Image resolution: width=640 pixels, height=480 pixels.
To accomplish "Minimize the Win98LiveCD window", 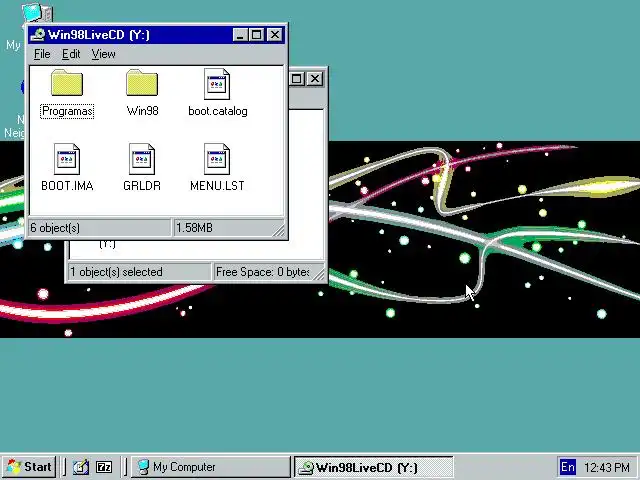I will 240,35.
